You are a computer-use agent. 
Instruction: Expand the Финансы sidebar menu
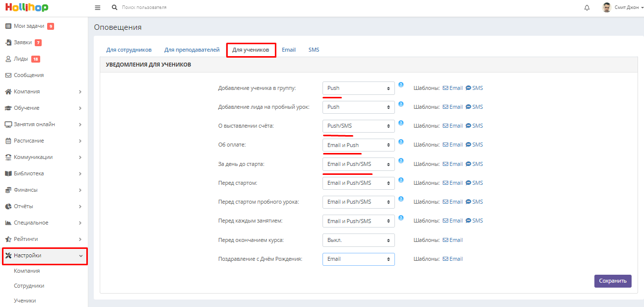click(44, 190)
